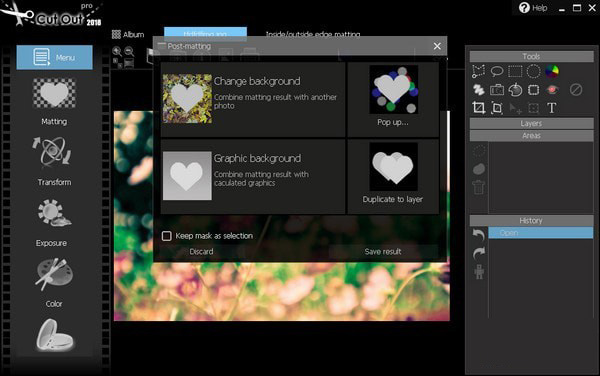Enable Keep mask as selection checkbox
This screenshot has height=376, width=600.
click(166, 236)
